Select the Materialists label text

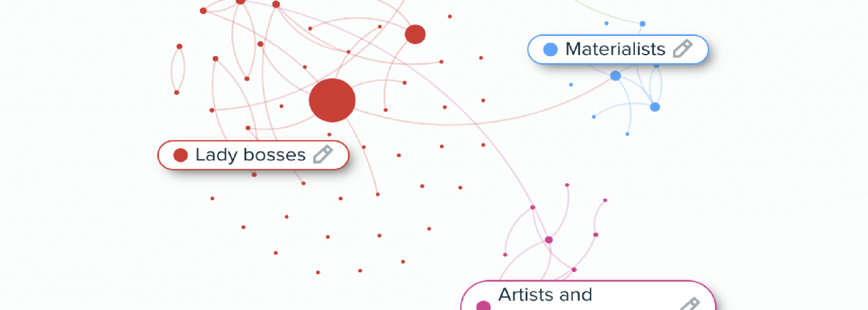(x=615, y=49)
